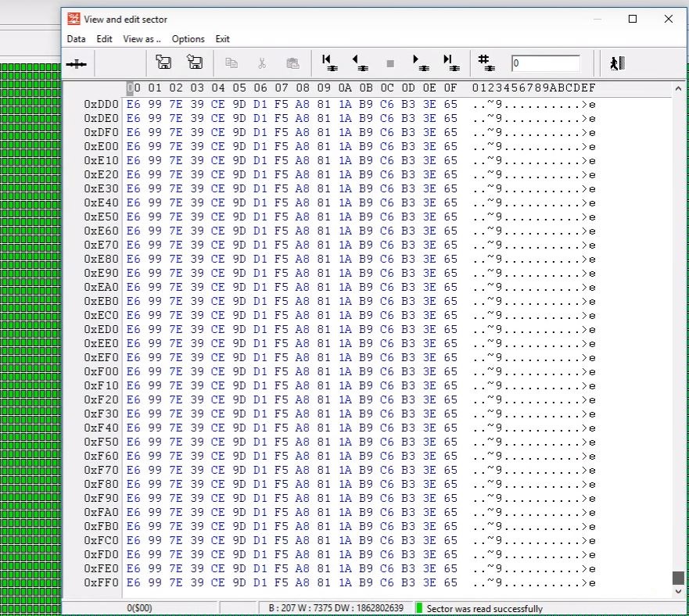Screen dimensions: 689x616
Task: Click the vertical scrollbar thumb
Action: click(x=678, y=578)
